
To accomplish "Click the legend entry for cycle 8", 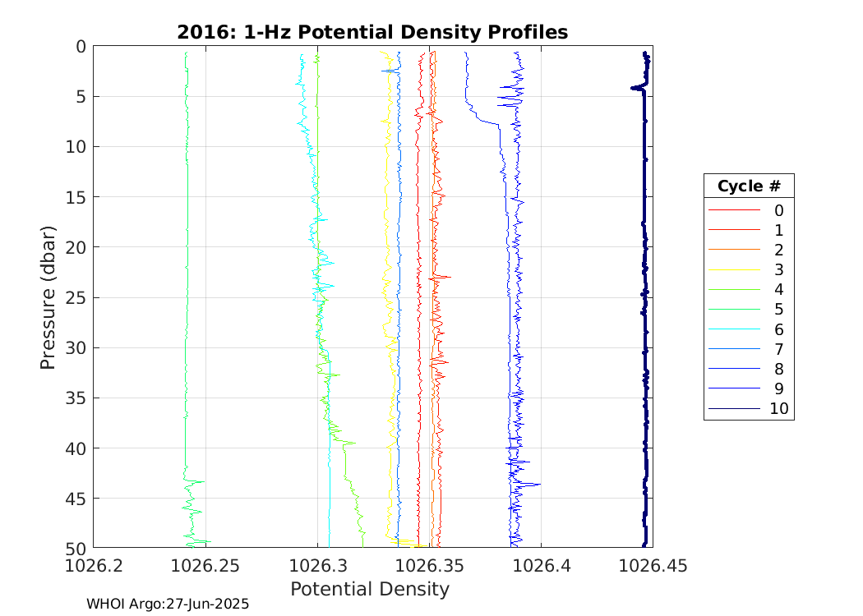I will 749,369.
